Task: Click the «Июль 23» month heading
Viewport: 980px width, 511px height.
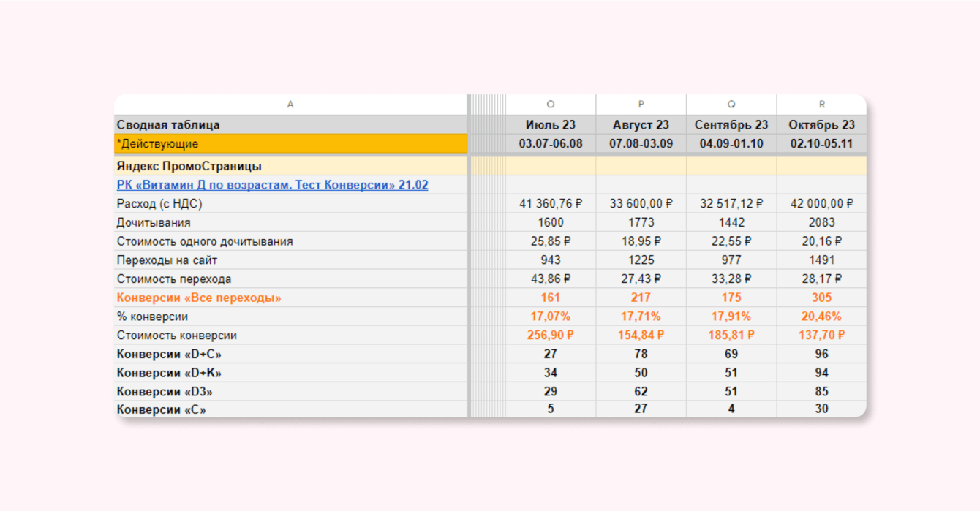Action: point(551,125)
